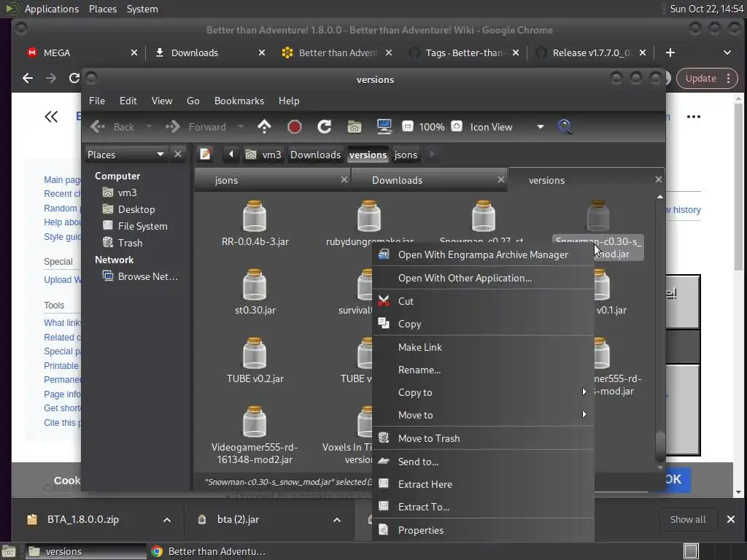Image resolution: width=747 pixels, height=560 pixels.
Task: Open Computer location toolbar icon
Action: click(384, 127)
